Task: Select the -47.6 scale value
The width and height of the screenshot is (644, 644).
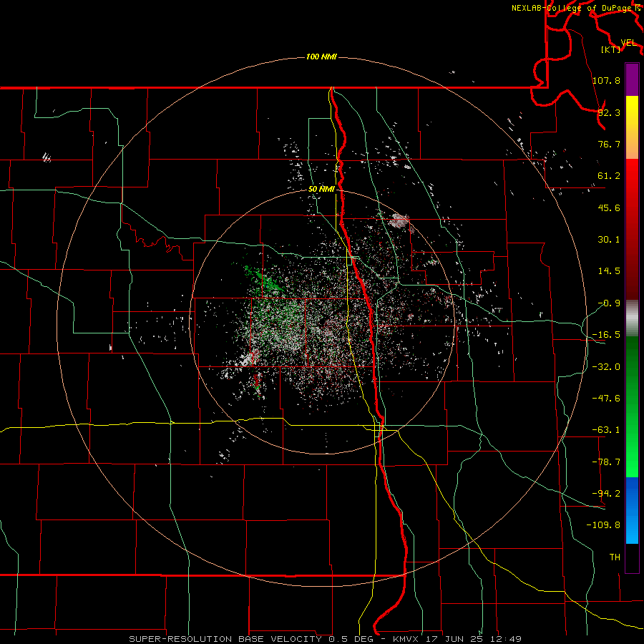Action: pyautogui.click(x=606, y=399)
